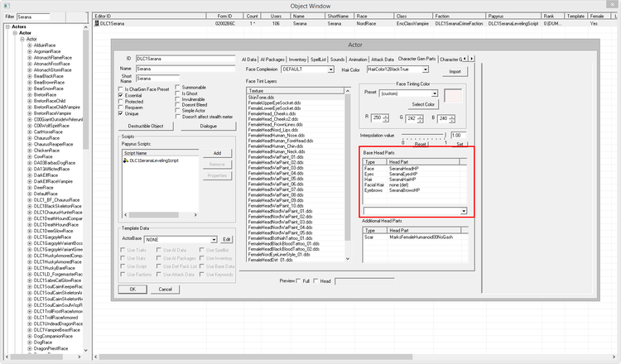The height and width of the screenshot is (364, 621).
Task: Click actor tree scroll-down arrow
Action: (85, 350)
